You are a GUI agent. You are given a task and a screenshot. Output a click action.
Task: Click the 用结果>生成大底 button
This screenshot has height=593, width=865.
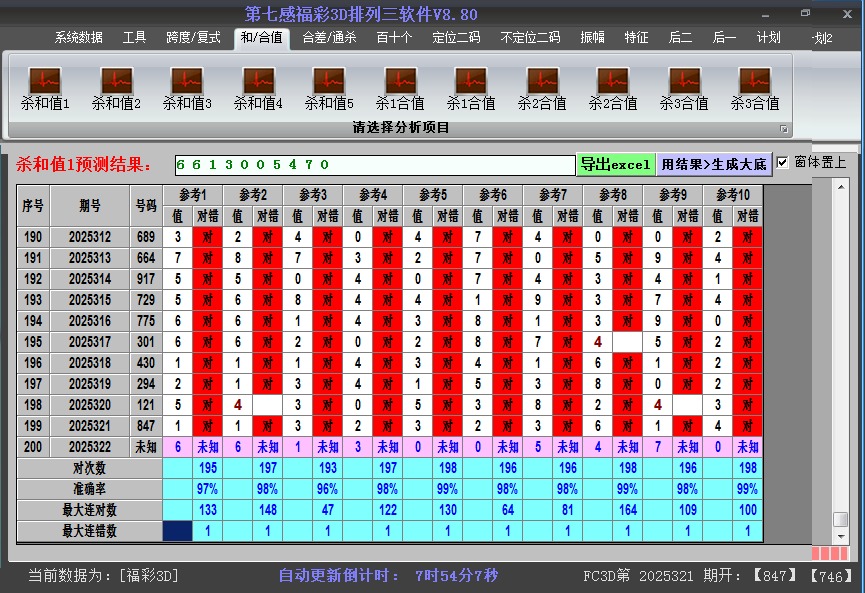tap(714, 164)
